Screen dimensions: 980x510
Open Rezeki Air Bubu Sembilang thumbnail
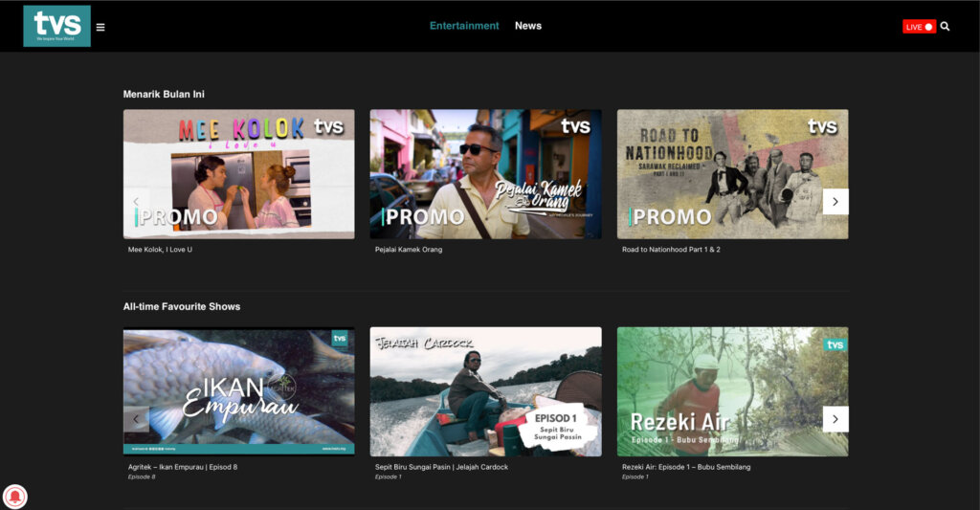(x=732, y=391)
